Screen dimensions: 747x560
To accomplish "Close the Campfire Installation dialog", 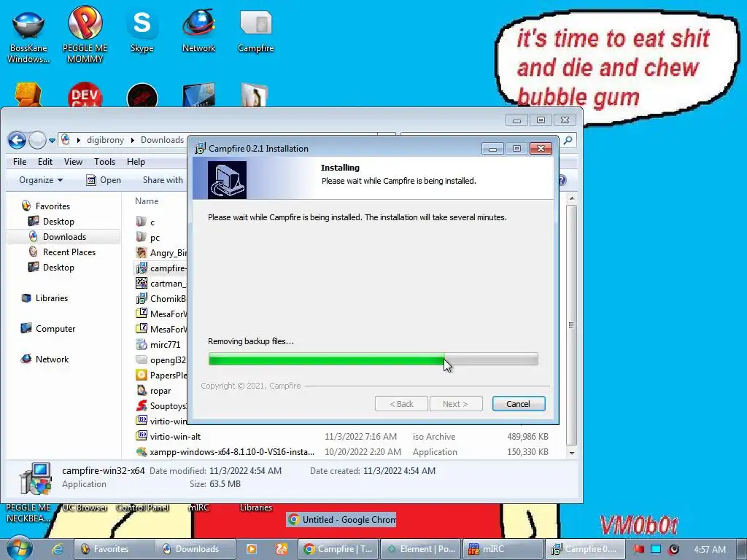I will (541, 149).
